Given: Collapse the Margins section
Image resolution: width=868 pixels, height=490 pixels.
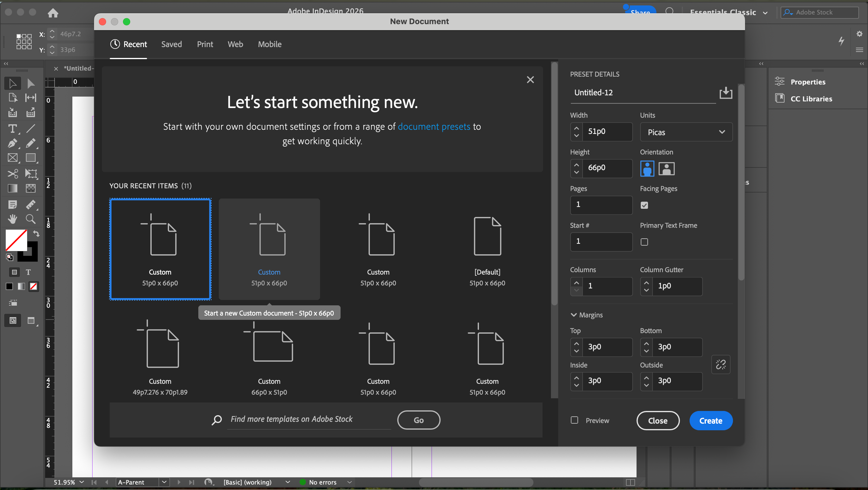Looking at the screenshot, I should 574,315.
